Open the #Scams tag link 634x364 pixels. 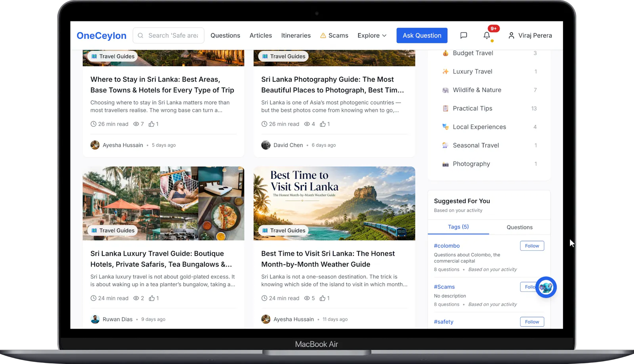click(444, 287)
